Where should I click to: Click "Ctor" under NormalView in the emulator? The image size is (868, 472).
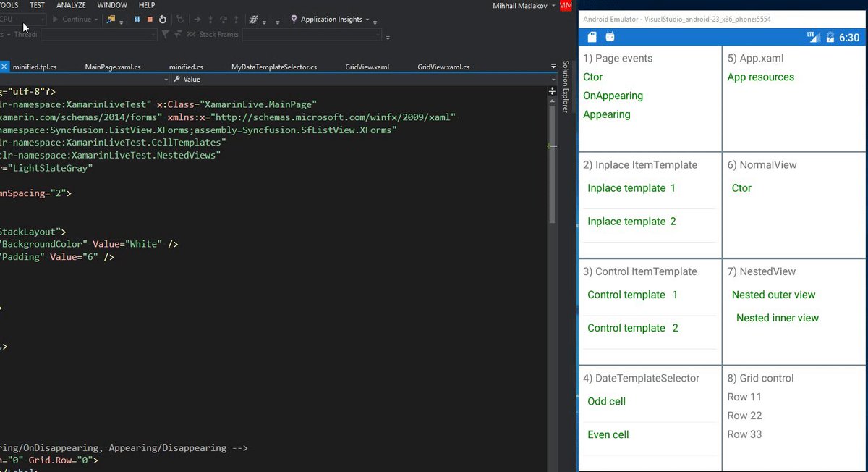(x=741, y=187)
